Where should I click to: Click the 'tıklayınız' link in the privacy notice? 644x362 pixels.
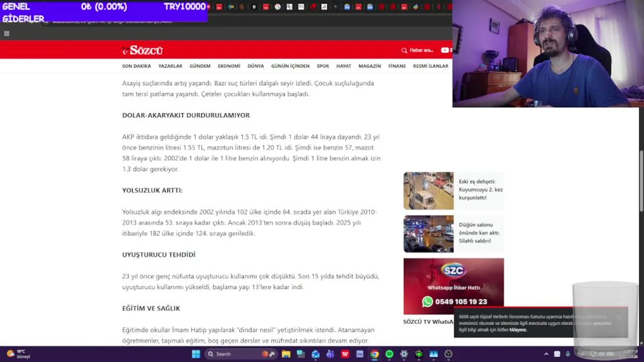point(518,330)
